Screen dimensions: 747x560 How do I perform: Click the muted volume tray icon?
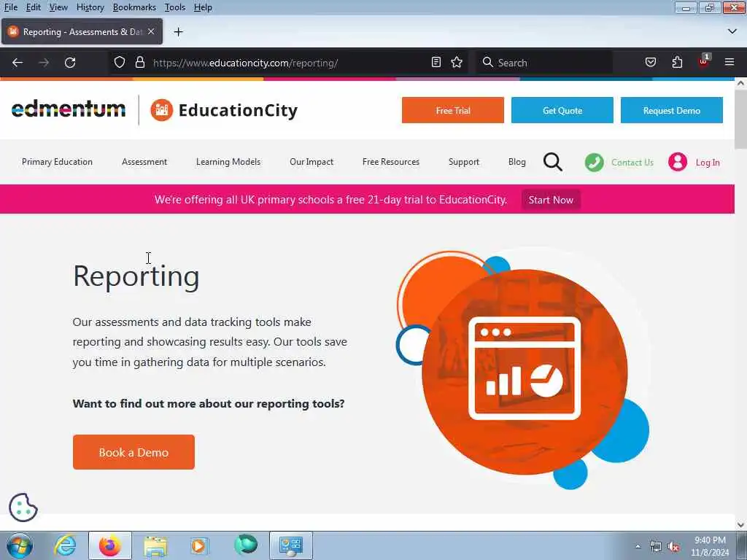pyautogui.click(x=673, y=547)
